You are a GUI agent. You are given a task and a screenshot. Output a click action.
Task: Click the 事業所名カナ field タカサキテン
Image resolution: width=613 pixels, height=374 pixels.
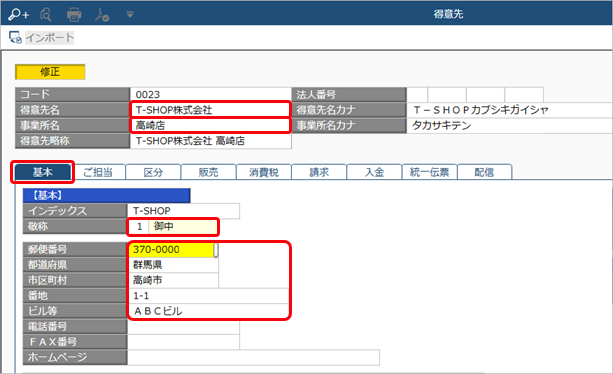pyautogui.click(x=510, y=125)
